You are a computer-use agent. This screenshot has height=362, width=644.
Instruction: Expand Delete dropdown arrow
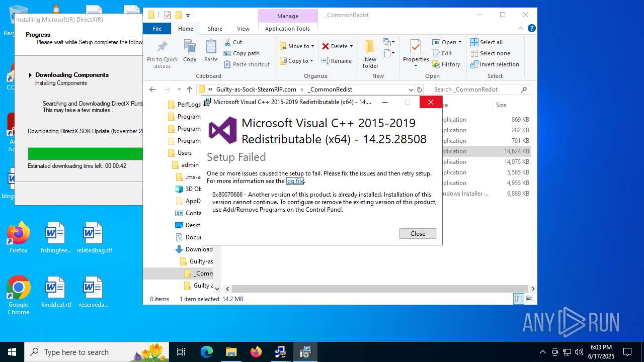point(351,46)
